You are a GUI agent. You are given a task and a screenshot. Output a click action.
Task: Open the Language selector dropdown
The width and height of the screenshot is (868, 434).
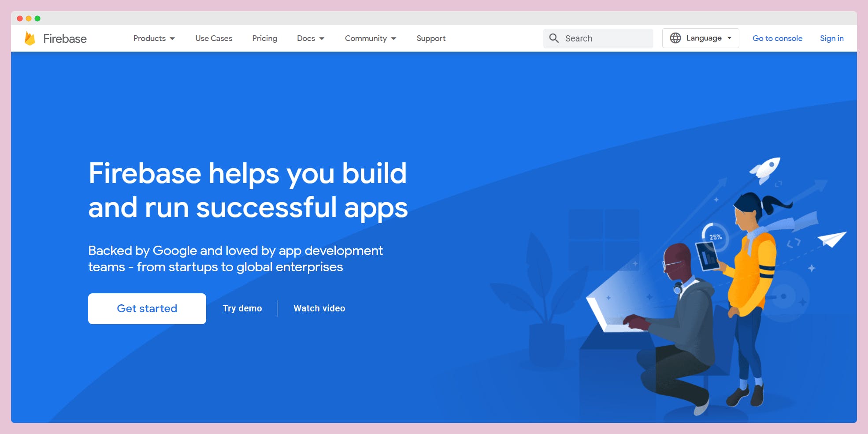701,38
